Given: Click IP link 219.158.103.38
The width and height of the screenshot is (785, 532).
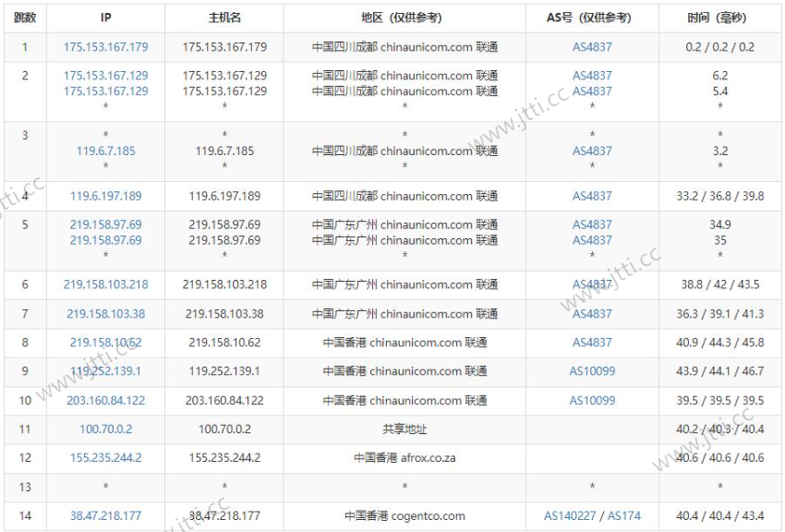Looking at the screenshot, I should point(105,314).
